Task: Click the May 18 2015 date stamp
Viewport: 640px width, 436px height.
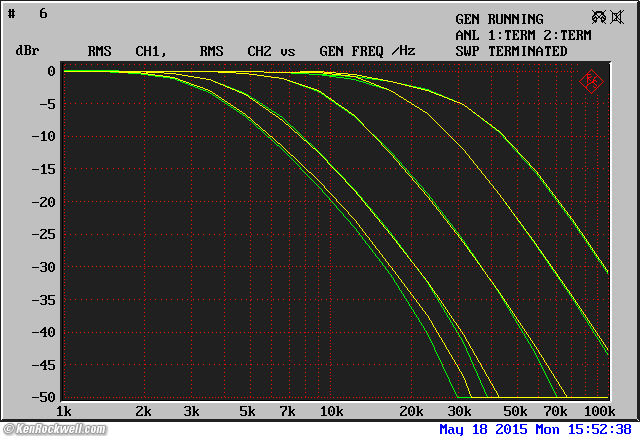Action: pos(483,429)
